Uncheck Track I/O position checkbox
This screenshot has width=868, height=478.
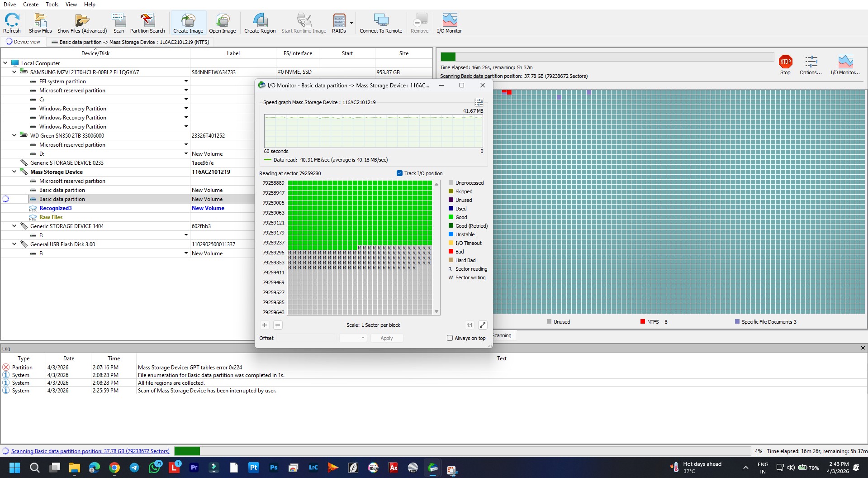pyautogui.click(x=399, y=173)
